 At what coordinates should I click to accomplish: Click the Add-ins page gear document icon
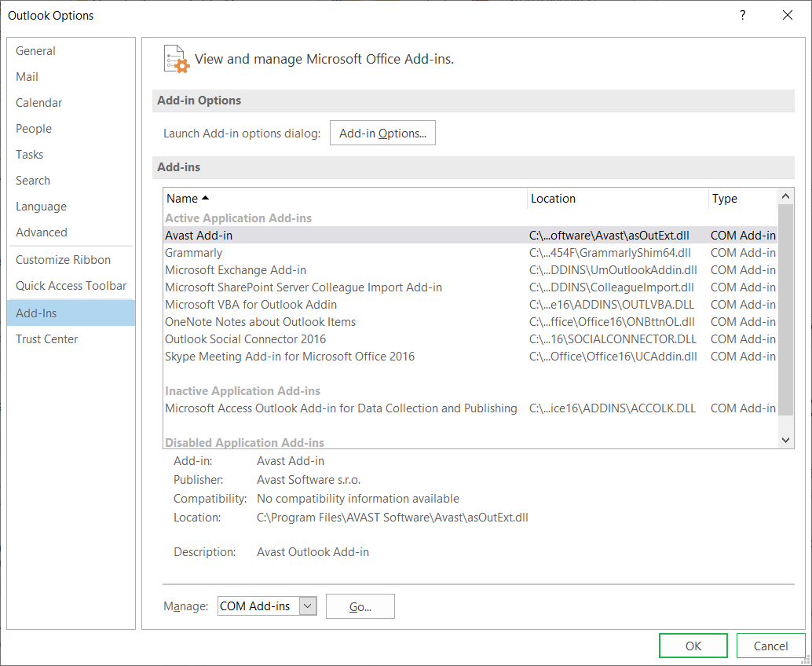click(x=177, y=59)
